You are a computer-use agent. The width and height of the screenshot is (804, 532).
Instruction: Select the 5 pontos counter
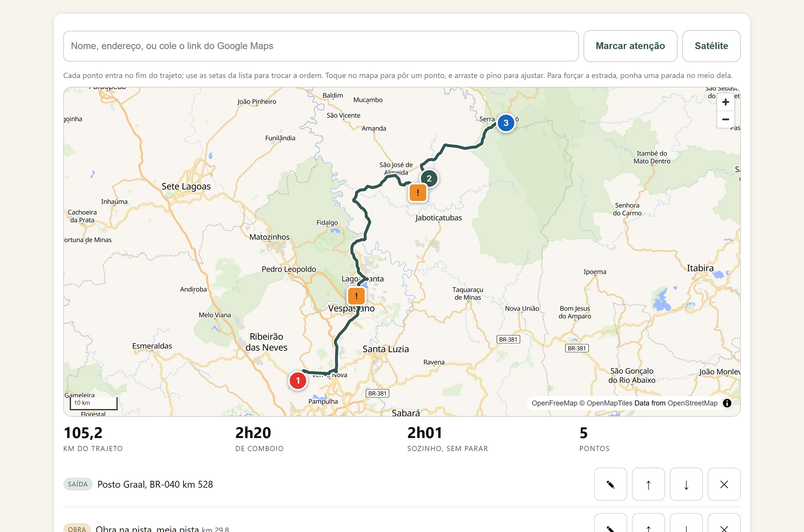pos(584,433)
